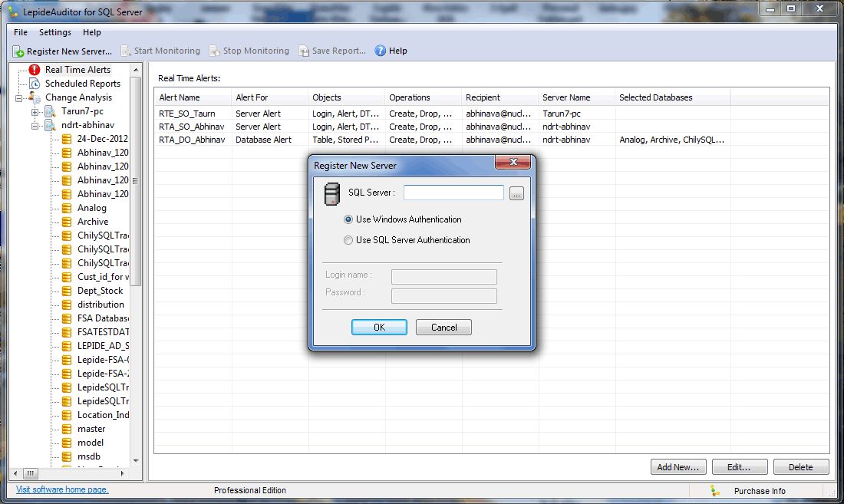This screenshot has height=504, width=844.
Task: Collapse the Change Analysis tree node
Action: [x=19, y=98]
